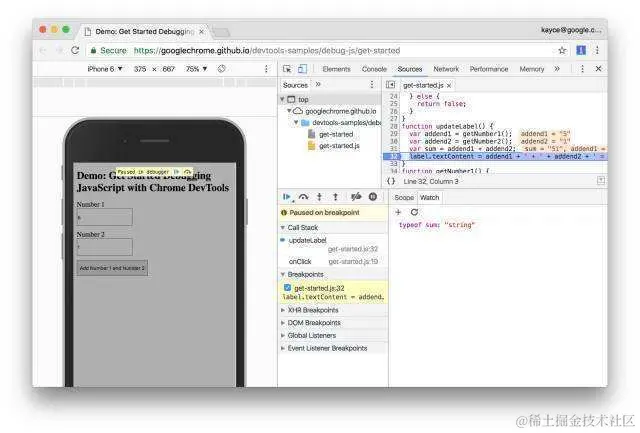Pretty print the source with braces icon
640x433 pixels.
[391, 181]
